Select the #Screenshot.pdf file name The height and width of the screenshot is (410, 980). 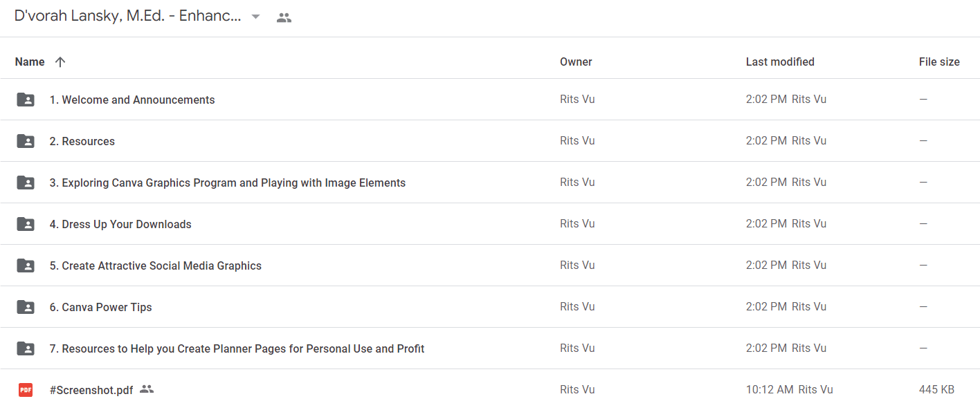(91, 390)
